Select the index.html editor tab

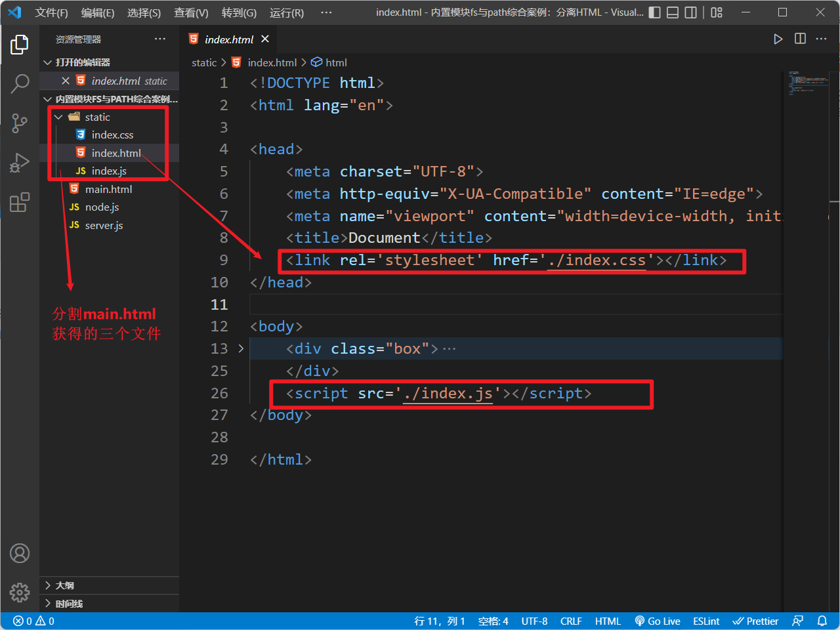click(x=229, y=39)
